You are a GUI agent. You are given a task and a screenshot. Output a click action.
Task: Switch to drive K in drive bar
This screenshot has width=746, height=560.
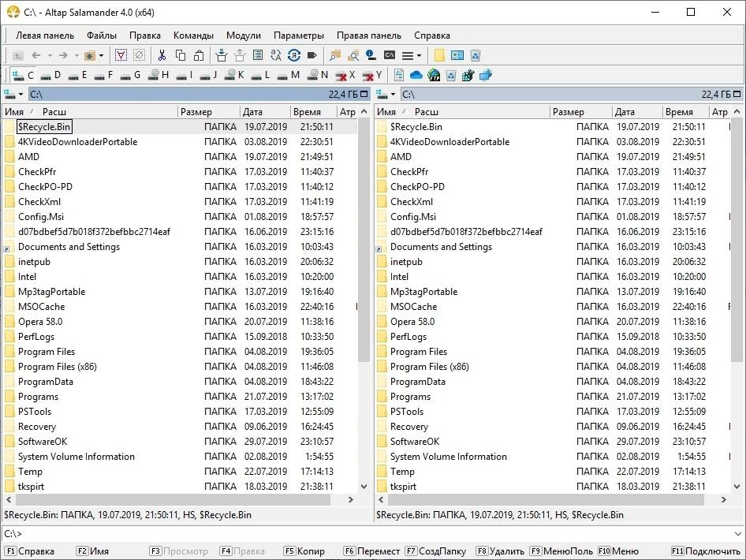click(x=234, y=75)
